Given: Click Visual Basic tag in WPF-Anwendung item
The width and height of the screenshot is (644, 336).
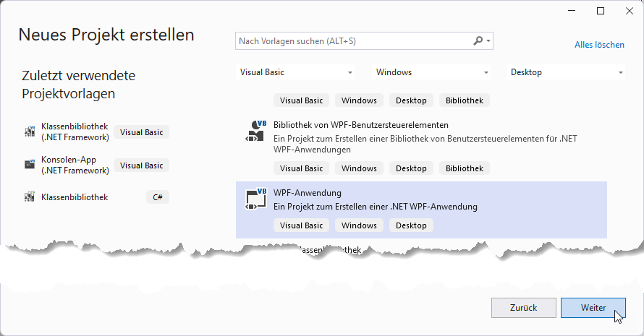Looking at the screenshot, I should [x=302, y=225].
